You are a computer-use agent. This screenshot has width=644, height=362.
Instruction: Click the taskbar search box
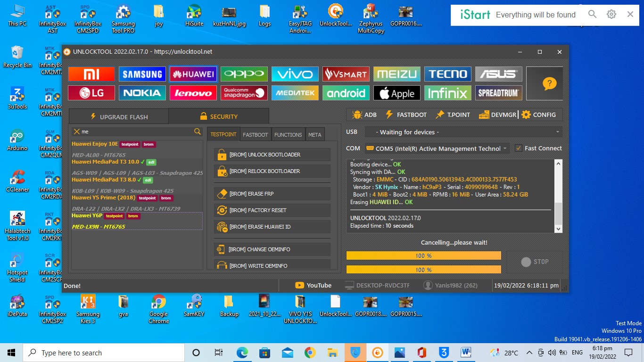[x=104, y=353]
